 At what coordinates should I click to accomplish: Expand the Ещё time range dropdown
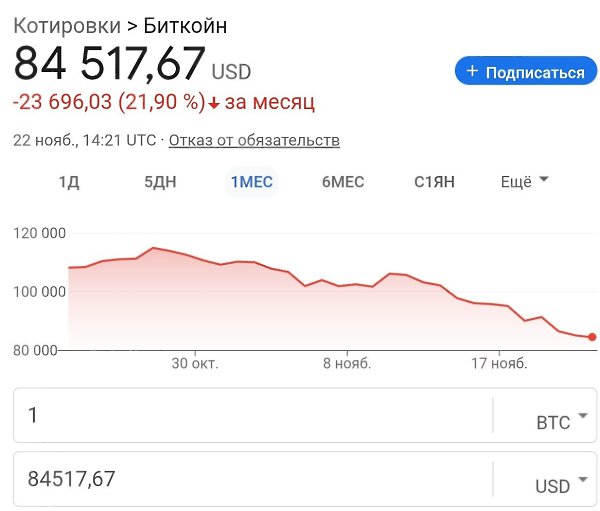(525, 182)
